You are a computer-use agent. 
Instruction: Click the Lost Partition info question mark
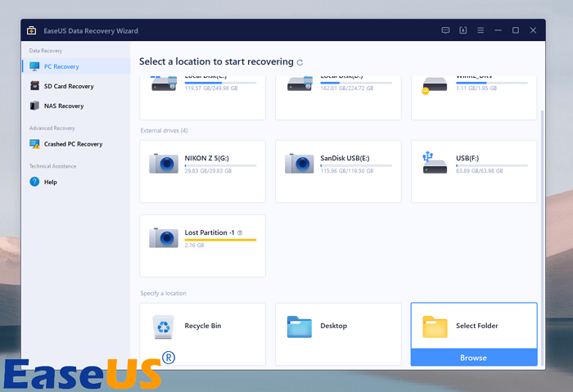(x=239, y=232)
